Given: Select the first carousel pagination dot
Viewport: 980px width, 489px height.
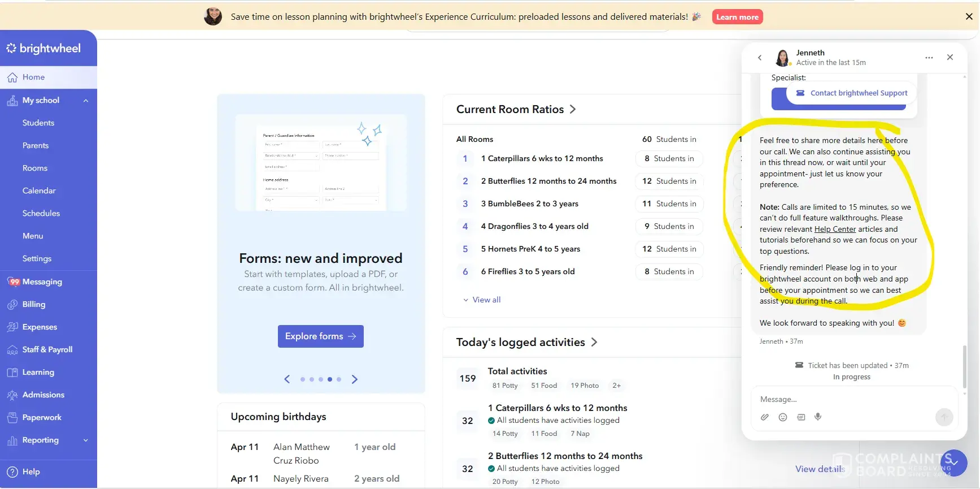Looking at the screenshot, I should pyautogui.click(x=303, y=379).
